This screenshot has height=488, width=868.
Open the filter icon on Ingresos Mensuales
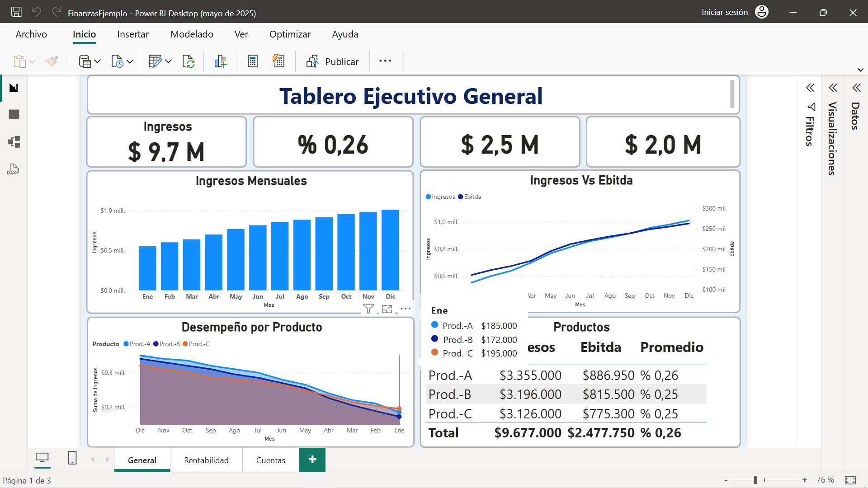(368, 309)
